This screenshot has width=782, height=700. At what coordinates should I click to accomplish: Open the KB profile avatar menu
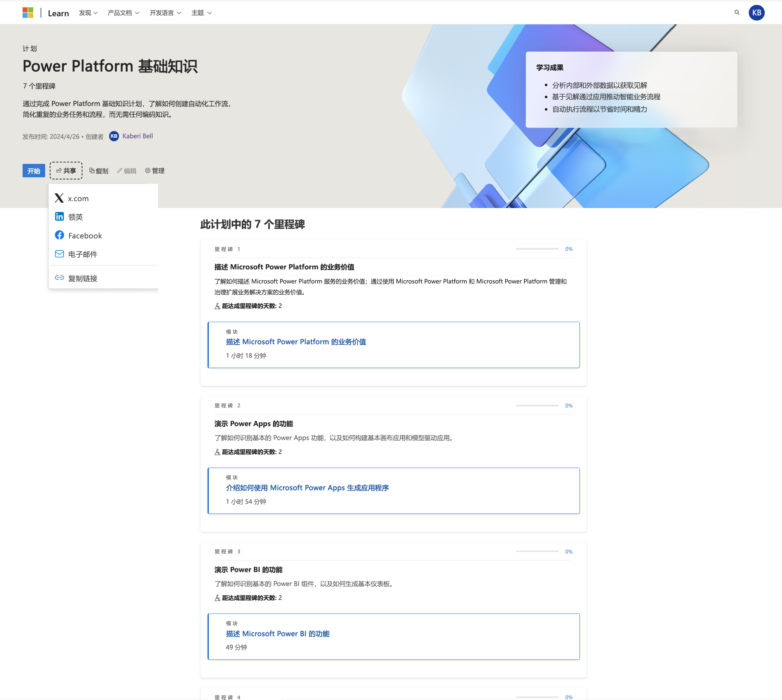[x=756, y=13]
